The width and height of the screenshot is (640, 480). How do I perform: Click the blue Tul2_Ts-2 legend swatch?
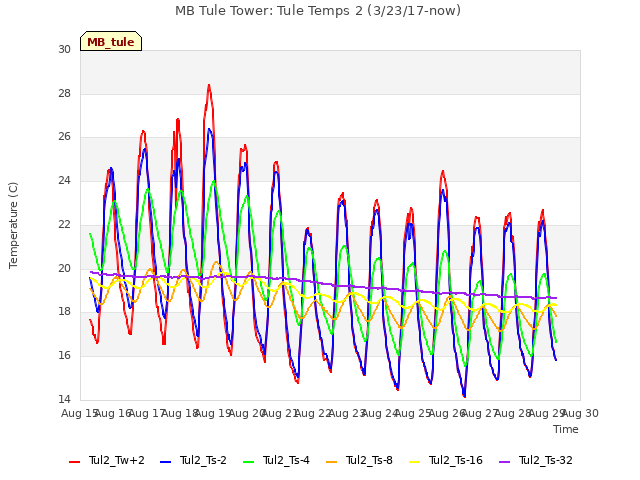[x=165, y=462]
